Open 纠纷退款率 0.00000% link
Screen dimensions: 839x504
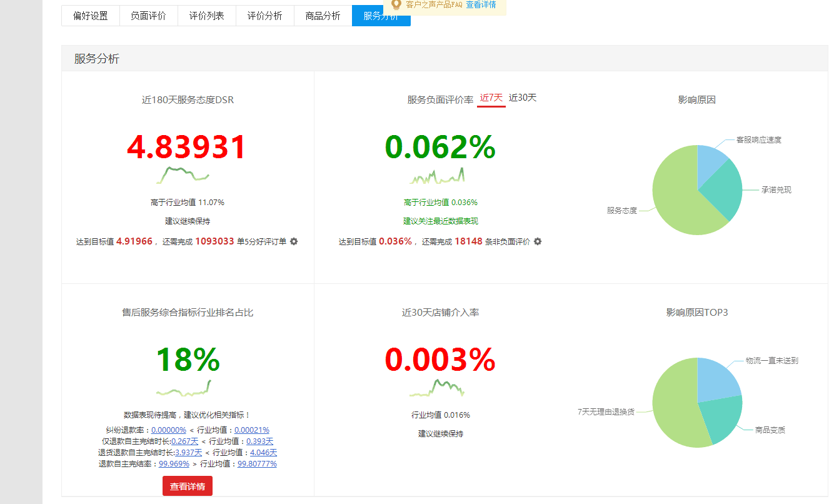coord(169,430)
